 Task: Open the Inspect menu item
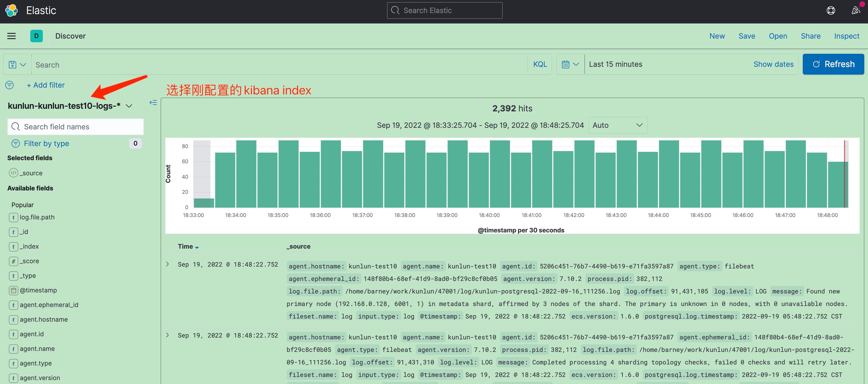[846, 36]
